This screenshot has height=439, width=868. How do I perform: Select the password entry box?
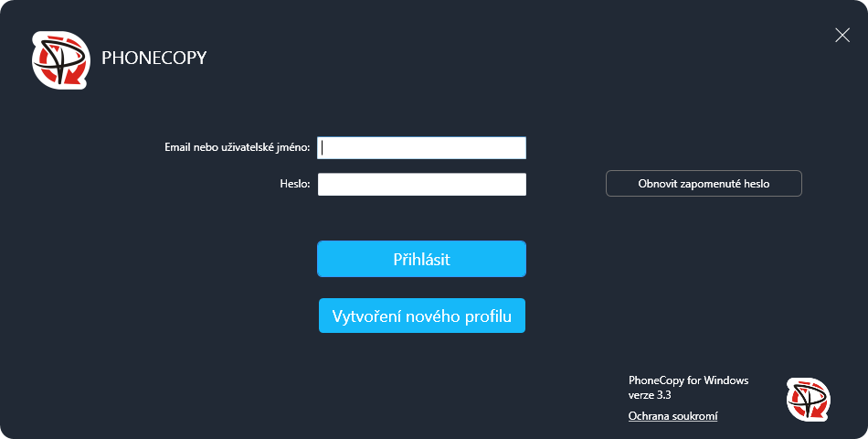tap(421, 185)
